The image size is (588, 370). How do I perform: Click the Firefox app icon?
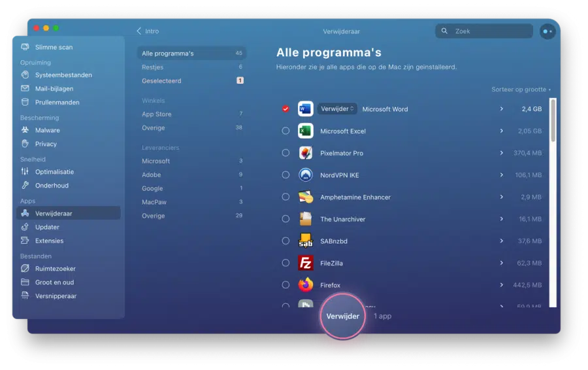[306, 285]
